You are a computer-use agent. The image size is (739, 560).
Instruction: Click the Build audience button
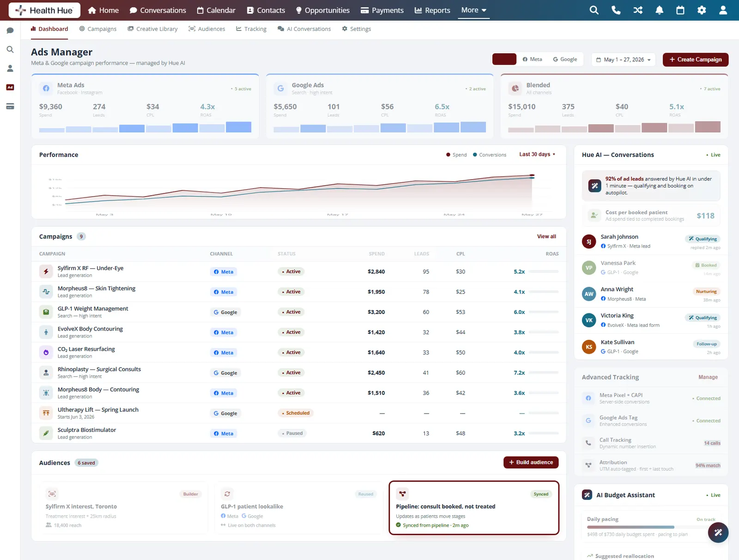tap(531, 462)
